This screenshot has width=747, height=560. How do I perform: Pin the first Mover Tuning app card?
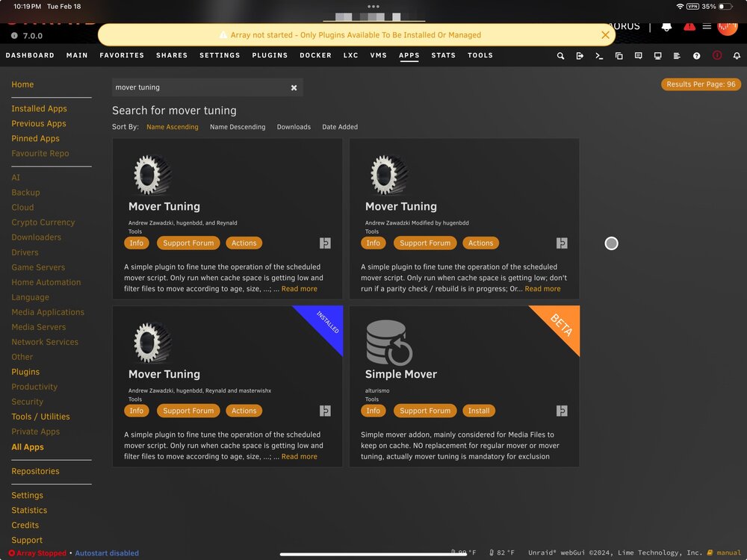point(325,243)
